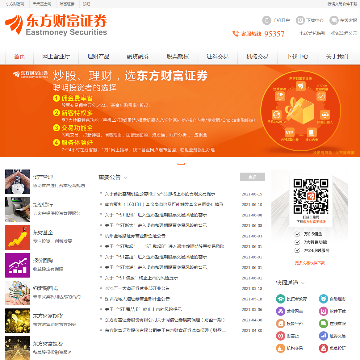Viewport: 360px width, 360px height.
Task: Click the last checkmark item under the QR code
Action: pyautogui.click(x=312, y=251)
